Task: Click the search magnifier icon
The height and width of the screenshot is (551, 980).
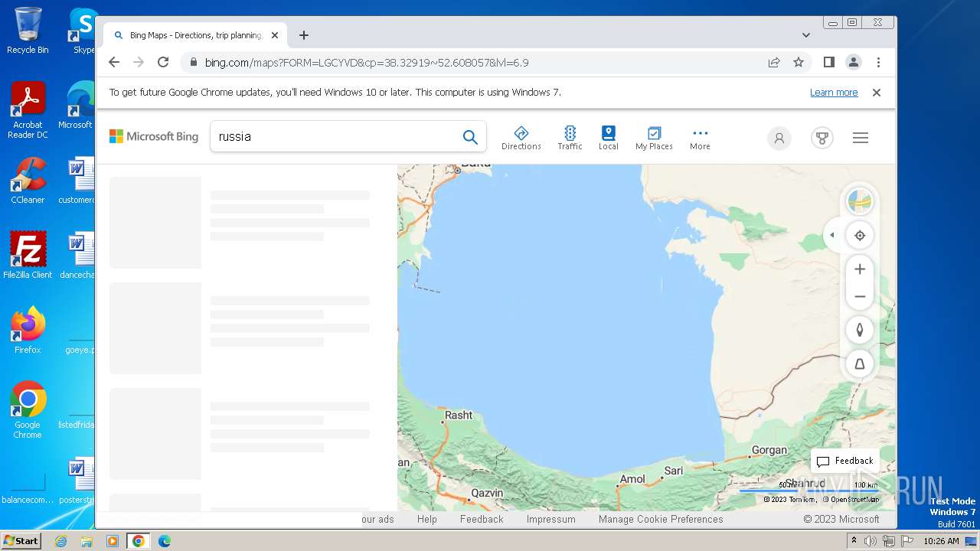Action: [x=470, y=137]
